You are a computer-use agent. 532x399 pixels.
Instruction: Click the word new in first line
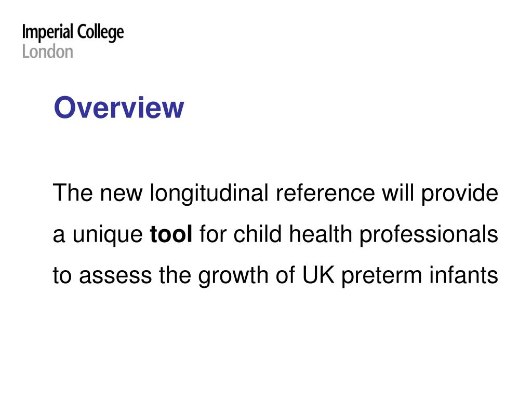pyautogui.click(x=121, y=194)
